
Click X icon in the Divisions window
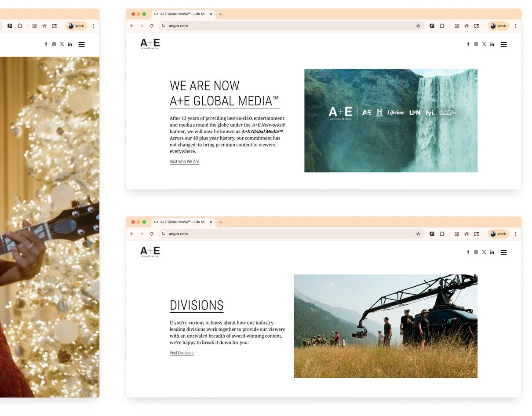tap(484, 252)
